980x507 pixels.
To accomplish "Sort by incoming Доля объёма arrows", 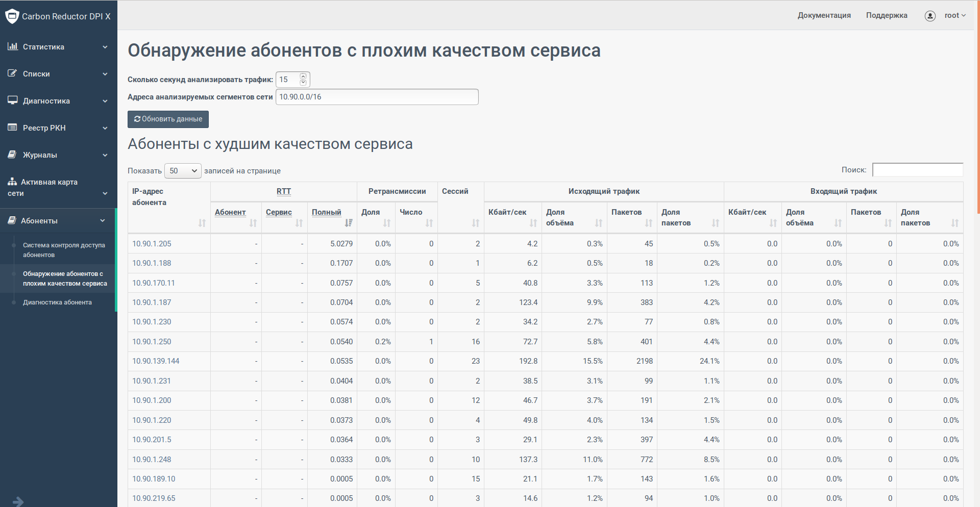I will pos(838,223).
